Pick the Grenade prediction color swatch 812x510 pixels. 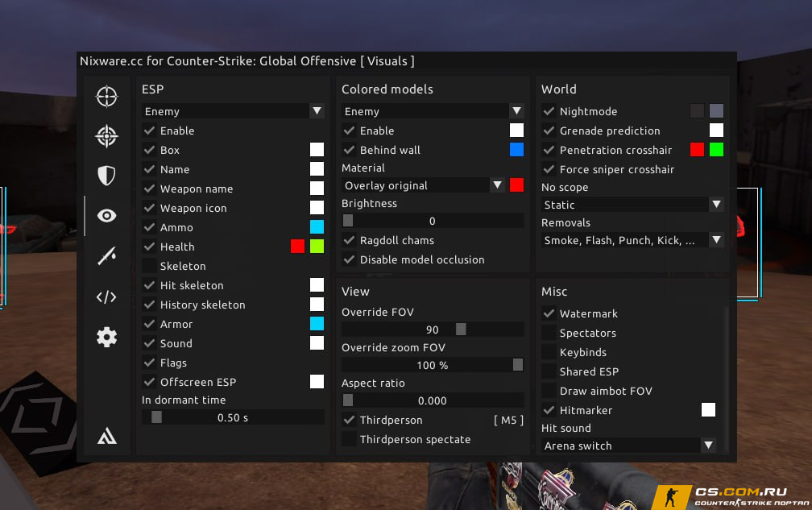(717, 130)
